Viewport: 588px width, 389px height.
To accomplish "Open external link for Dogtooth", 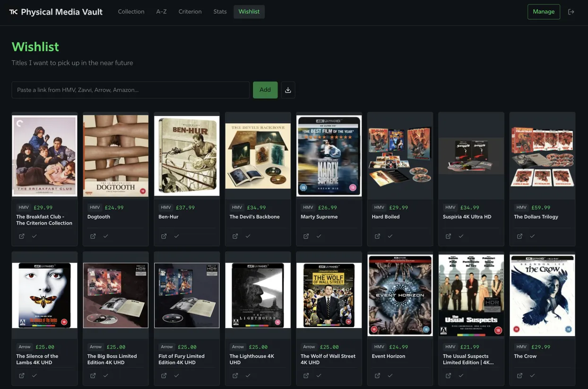I will tap(93, 236).
